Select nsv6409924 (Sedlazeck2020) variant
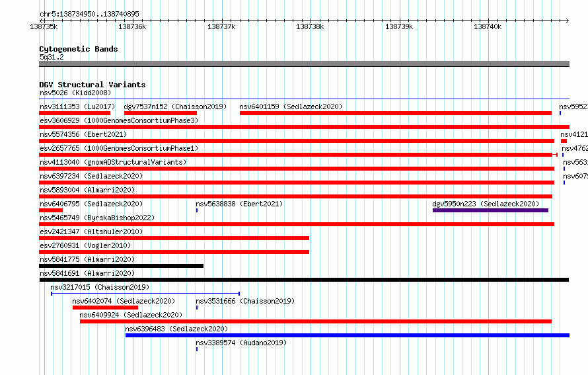 point(316,321)
